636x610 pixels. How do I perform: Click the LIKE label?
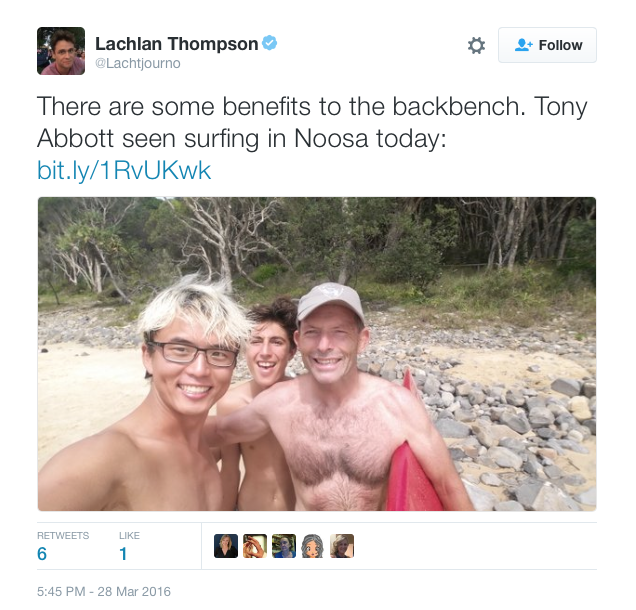point(129,536)
